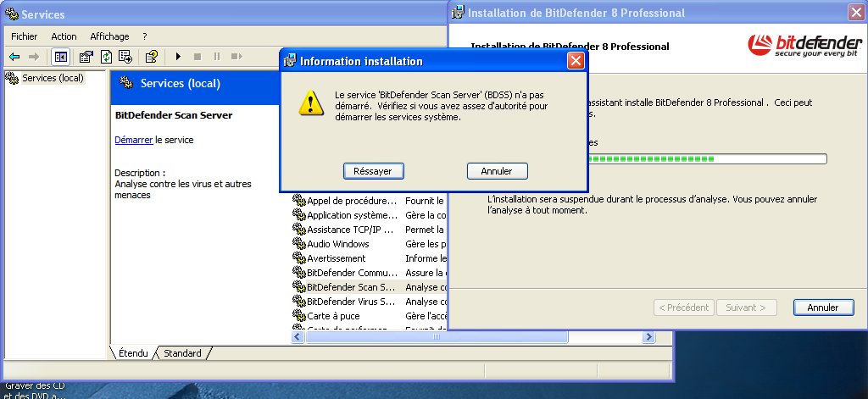Switch to the Standard tab
Image resolution: width=868 pixels, height=399 pixels.
[182, 353]
